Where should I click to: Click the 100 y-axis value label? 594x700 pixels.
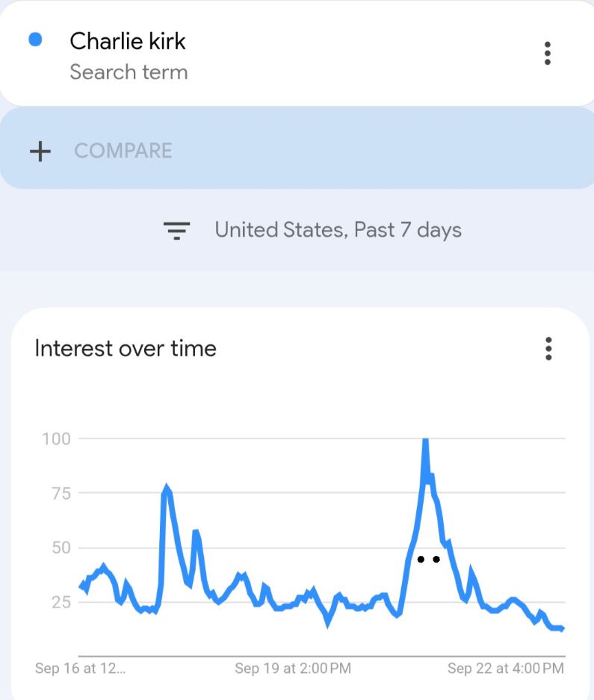[56, 439]
